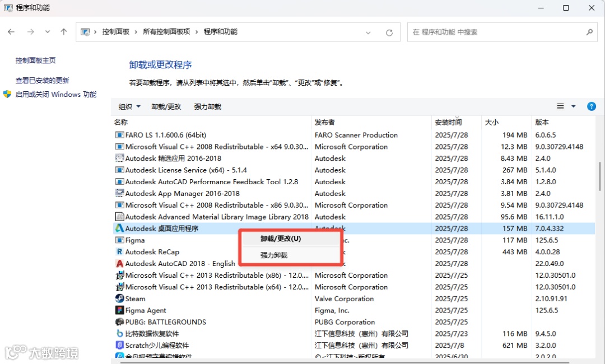Click the Autodesk Advanced Material Library icon
Image resolution: width=605 pixels, height=364 pixels.
(x=120, y=217)
